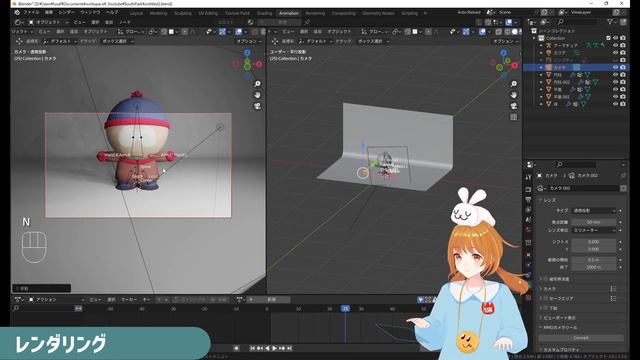This screenshot has width=640, height=360.
Task: Open マーカー menu in the timeline
Action: point(129,300)
